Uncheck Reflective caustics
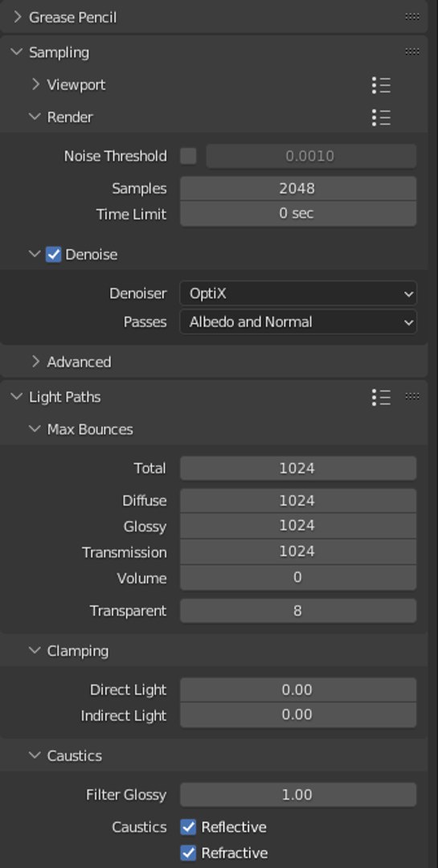The width and height of the screenshot is (438, 868). coord(188,827)
